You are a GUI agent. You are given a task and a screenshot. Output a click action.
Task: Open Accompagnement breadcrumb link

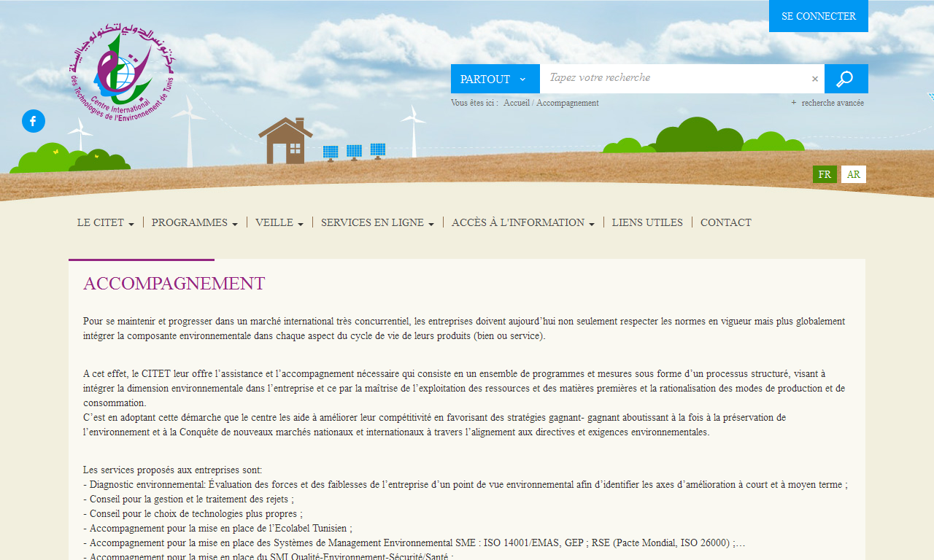coord(568,103)
